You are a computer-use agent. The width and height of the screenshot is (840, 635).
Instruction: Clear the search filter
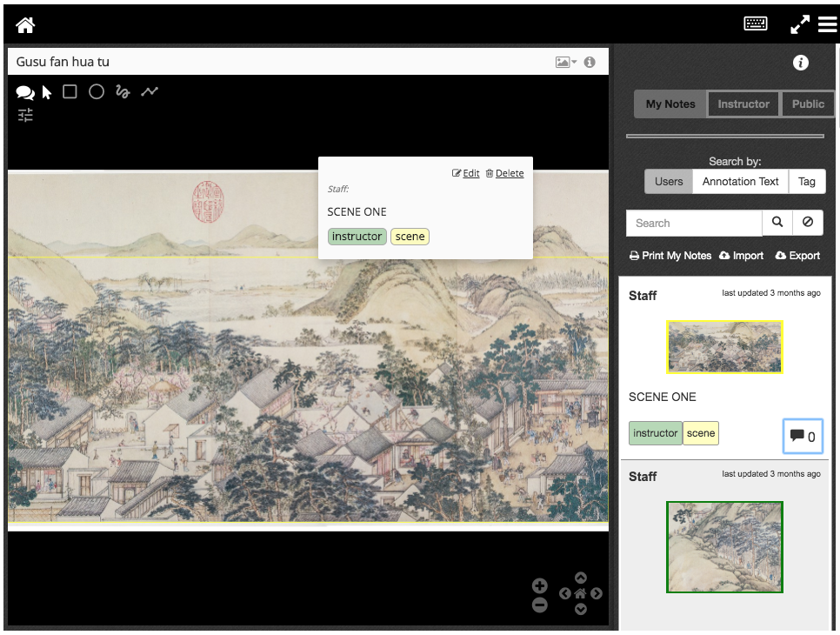click(x=808, y=223)
